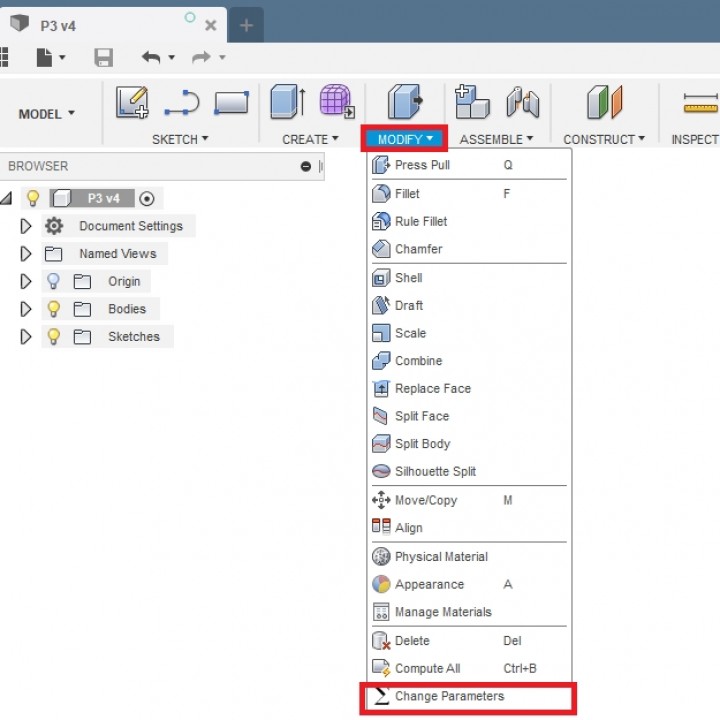Screen dimensions: 720x720
Task: Select Fillet in the Modify menu
Action: coord(407,194)
